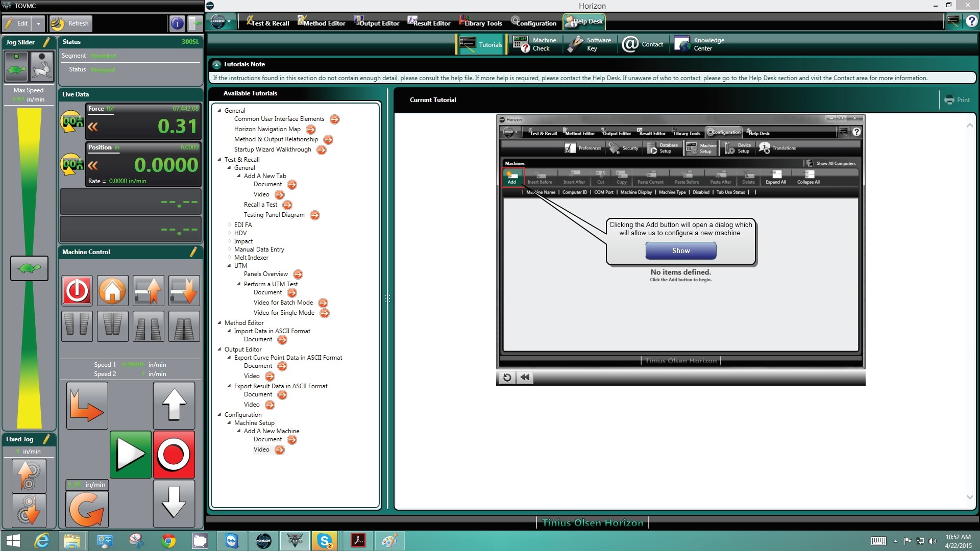Click the crosshead up-arrow return icon
The height and width of the screenshot is (551, 980).
point(149,290)
